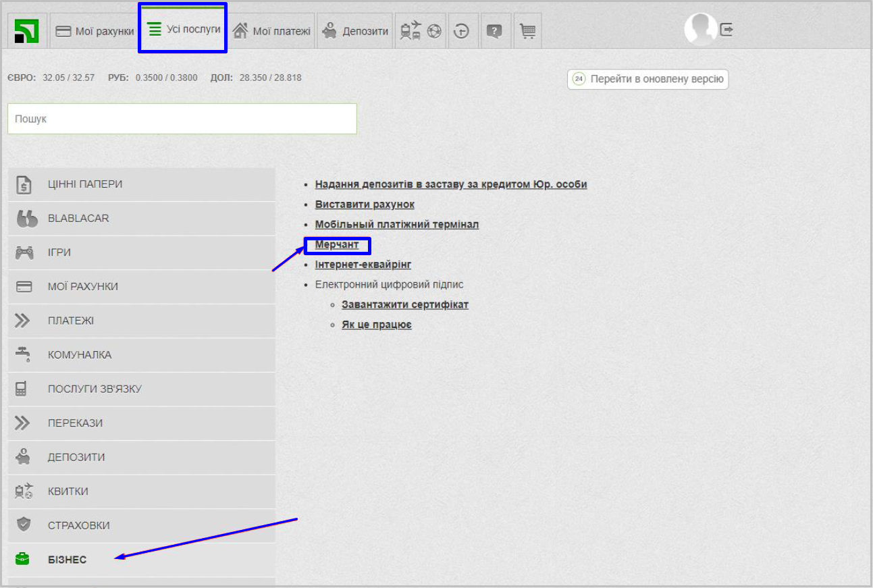
Task: Open the tickets and travel toolbar icon
Action: tap(420, 31)
